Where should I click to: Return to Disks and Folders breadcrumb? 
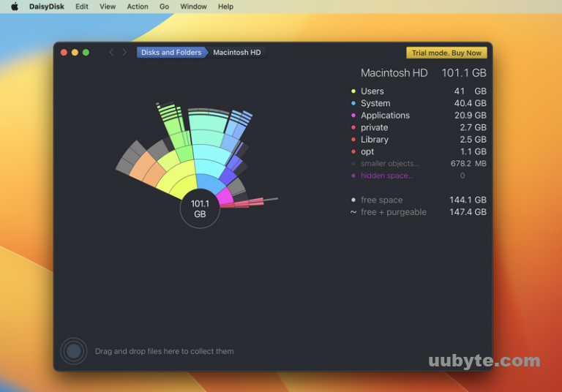[x=171, y=53]
